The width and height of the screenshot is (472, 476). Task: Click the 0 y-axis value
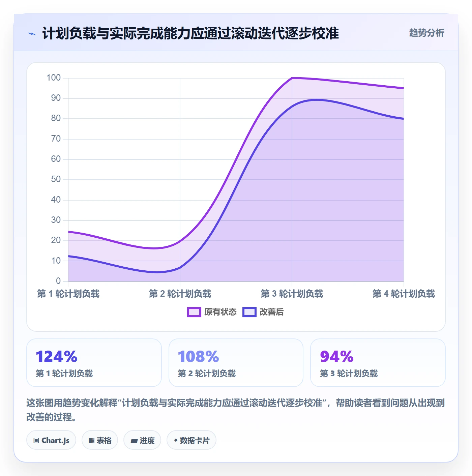[58, 281]
